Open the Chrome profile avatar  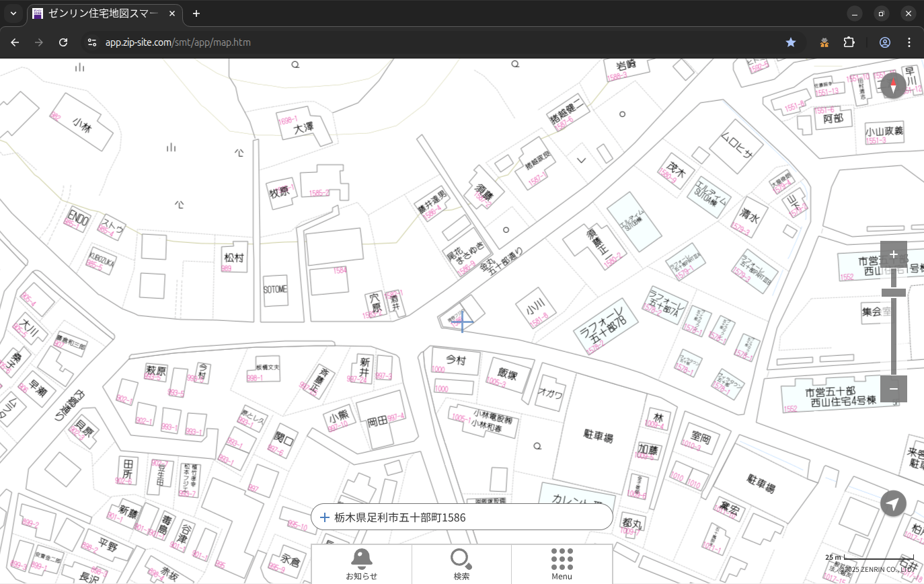tap(885, 42)
